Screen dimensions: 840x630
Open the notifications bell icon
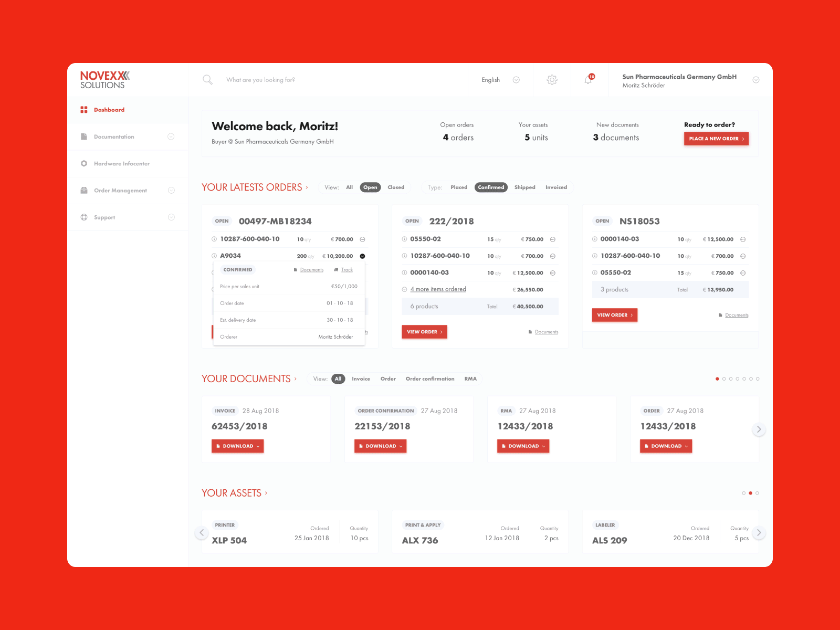pyautogui.click(x=589, y=80)
